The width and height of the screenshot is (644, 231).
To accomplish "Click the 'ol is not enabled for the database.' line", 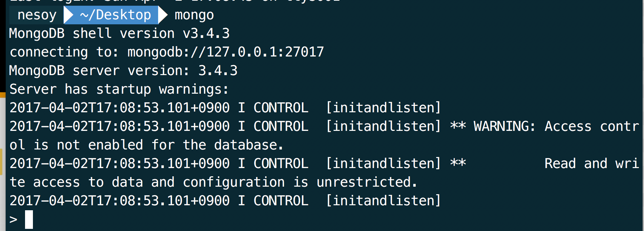I will pos(147,145).
